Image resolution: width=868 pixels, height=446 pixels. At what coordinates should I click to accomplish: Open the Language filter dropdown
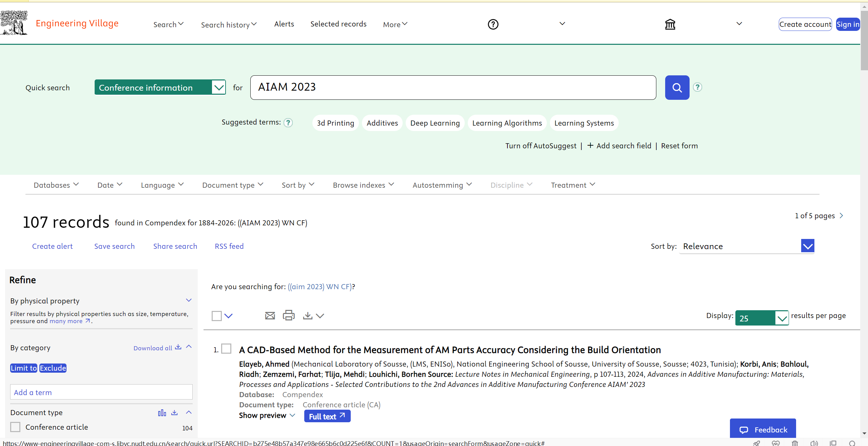coord(162,185)
